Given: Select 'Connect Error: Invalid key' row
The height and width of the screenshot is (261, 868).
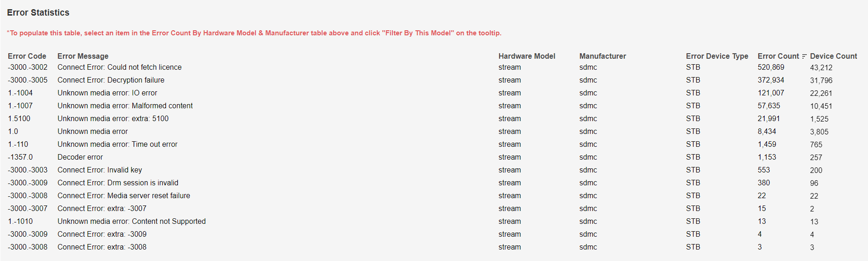Looking at the screenshot, I should (100, 170).
